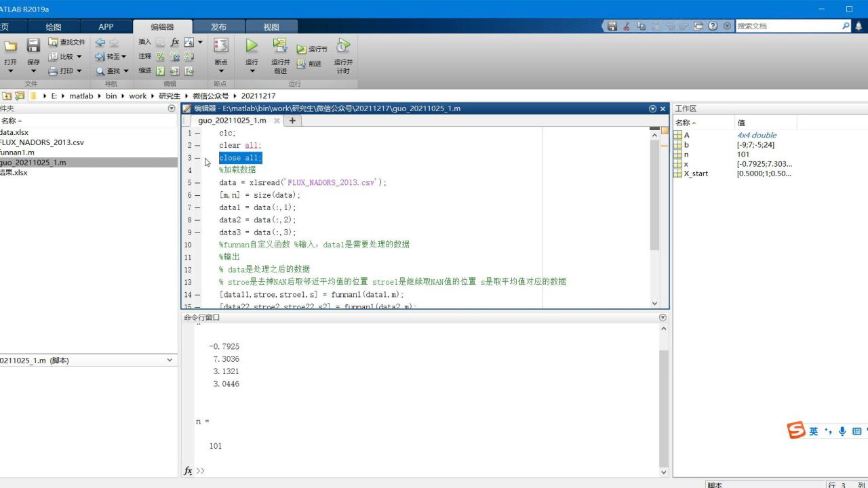Open the Open button dropdown arrow
Screen dimensions: 868x488
pos(11,71)
